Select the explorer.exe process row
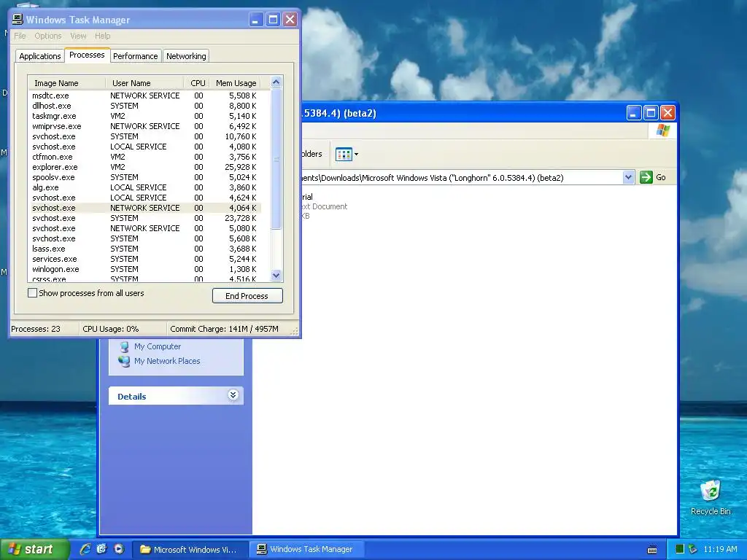 tap(145, 167)
